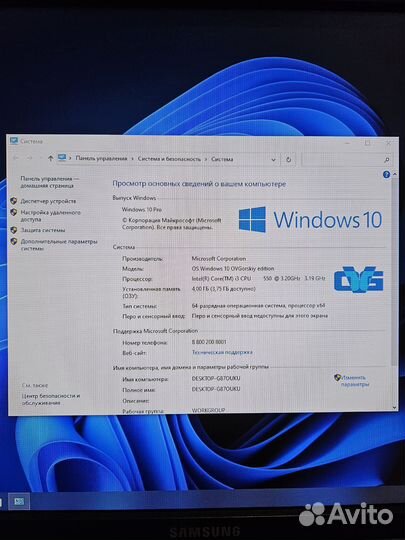Expand the chevron before Панель управления breadcrumb
Image resolution: width=405 pixels, height=540 pixels.
pos(70,158)
